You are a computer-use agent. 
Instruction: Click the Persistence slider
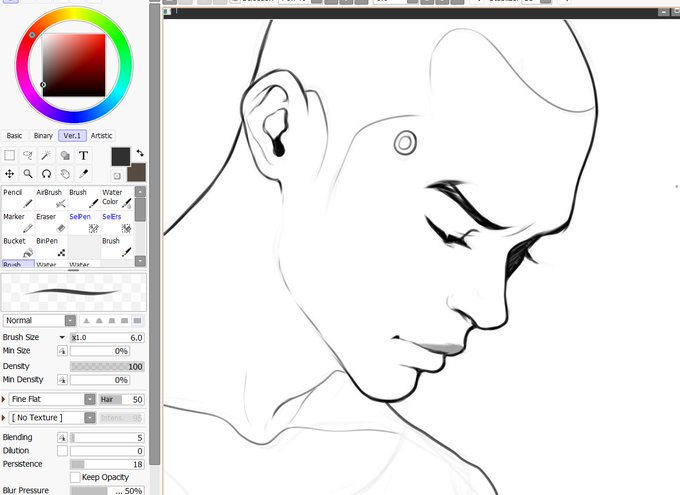pyautogui.click(x=107, y=464)
